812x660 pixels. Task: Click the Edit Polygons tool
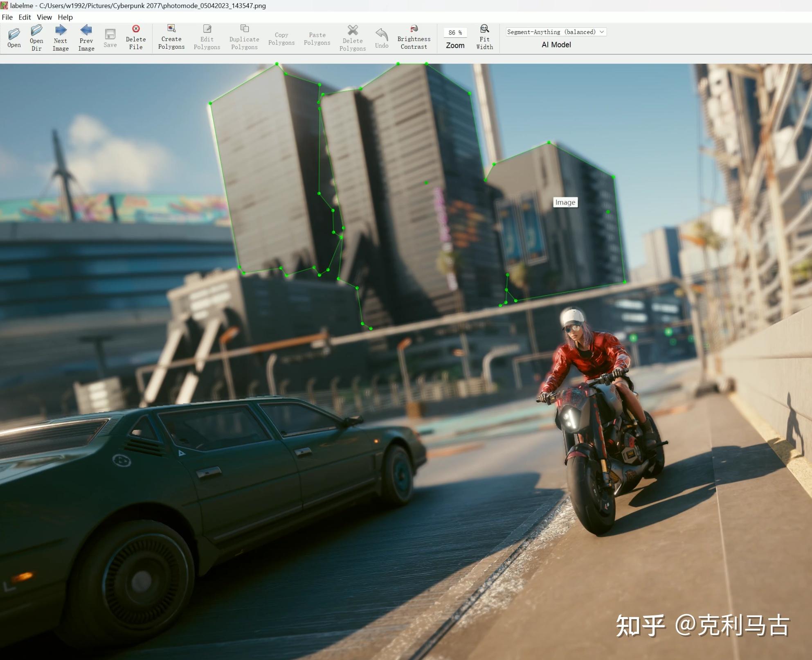tap(207, 29)
